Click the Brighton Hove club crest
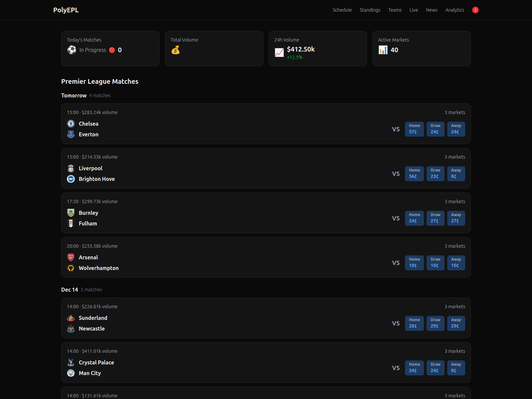This screenshot has height=399, width=532. [71, 179]
